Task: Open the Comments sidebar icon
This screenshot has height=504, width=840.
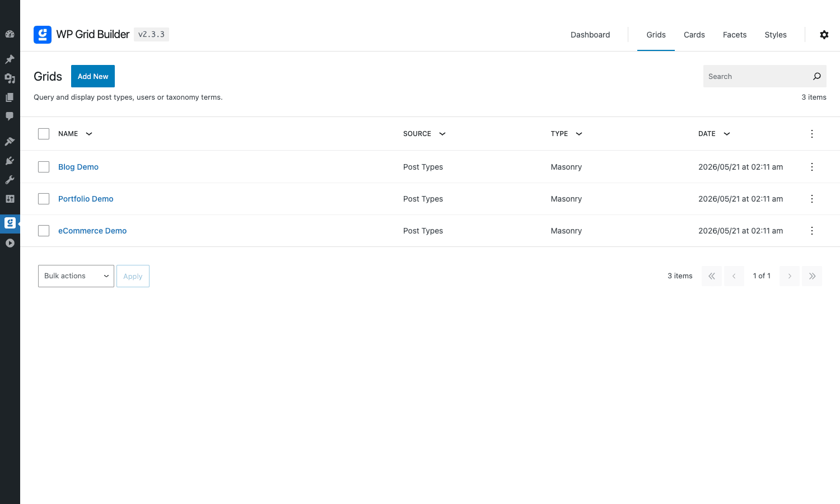Action: point(10,116)
